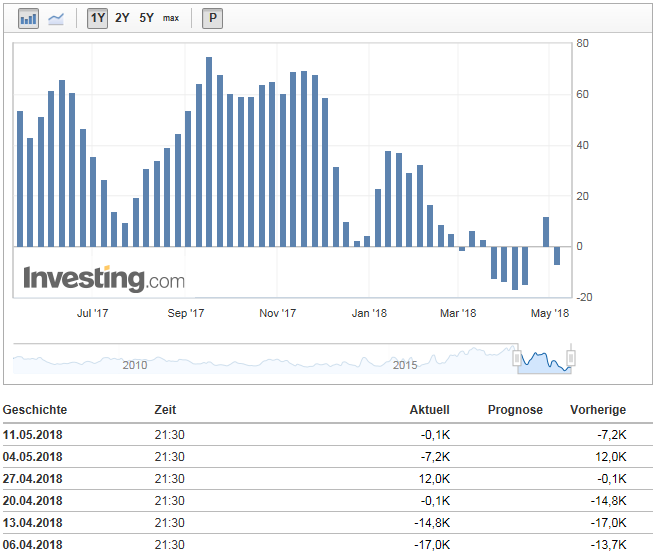Click the 11.05.2018 table row date
Image resolution: width=654 pixels, height=556 pixels.
pyautogui.click(x=33, y=433)
